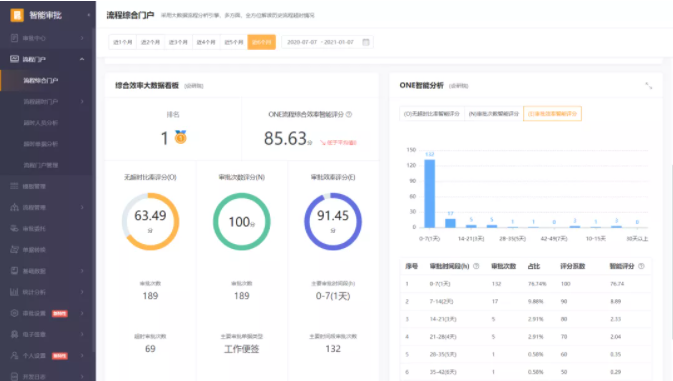Screen dimensions: 673x381
Task: Open the 审批中心 sidebar icon
Action: (x=14, y=38)
